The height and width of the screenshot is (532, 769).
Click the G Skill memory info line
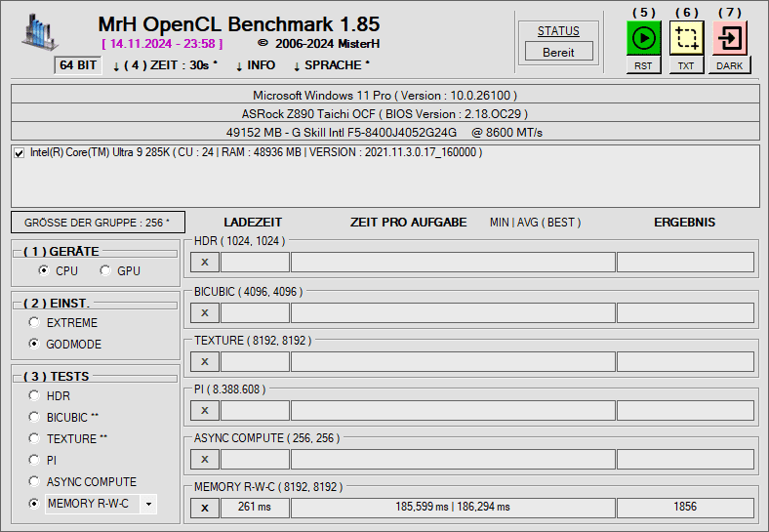(x=385, y=132)
